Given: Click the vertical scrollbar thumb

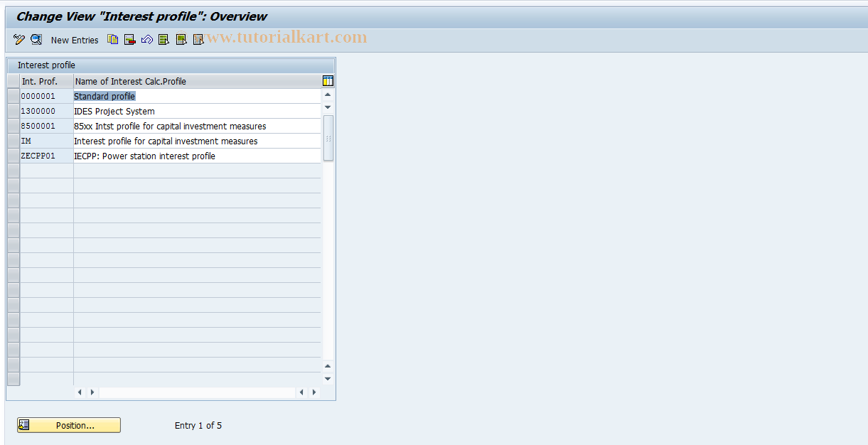Looking at the screenshot, I should [x=328, y=138].
